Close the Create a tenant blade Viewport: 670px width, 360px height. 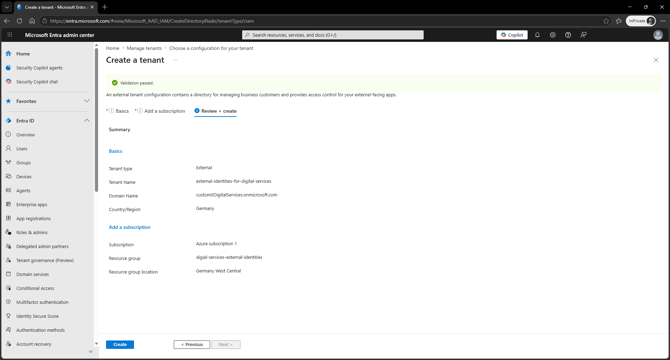pos(656,60)
